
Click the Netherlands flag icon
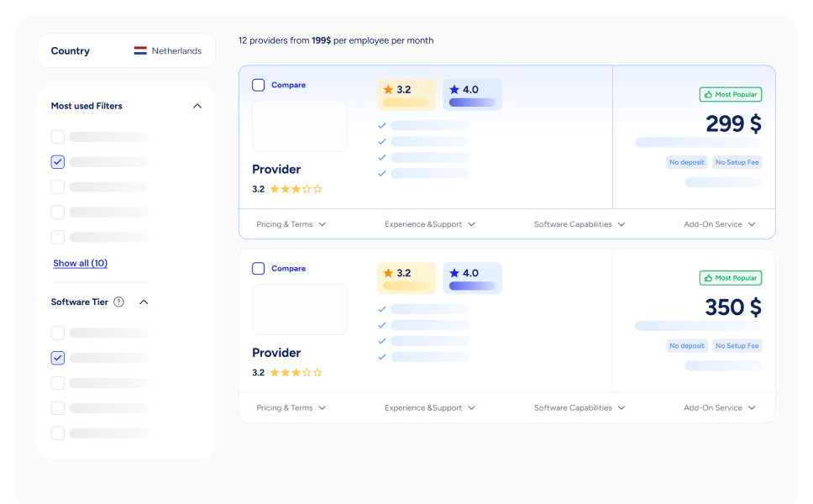tap(140, 51)
